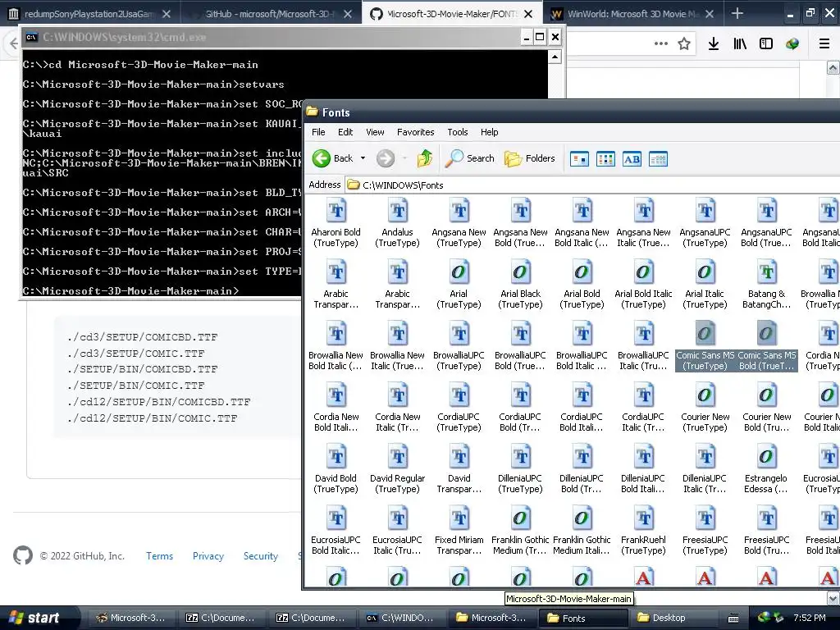The image size is (840, 630).
Task: Select the Arial Bold Italic font
Action: tap(643, 285)
